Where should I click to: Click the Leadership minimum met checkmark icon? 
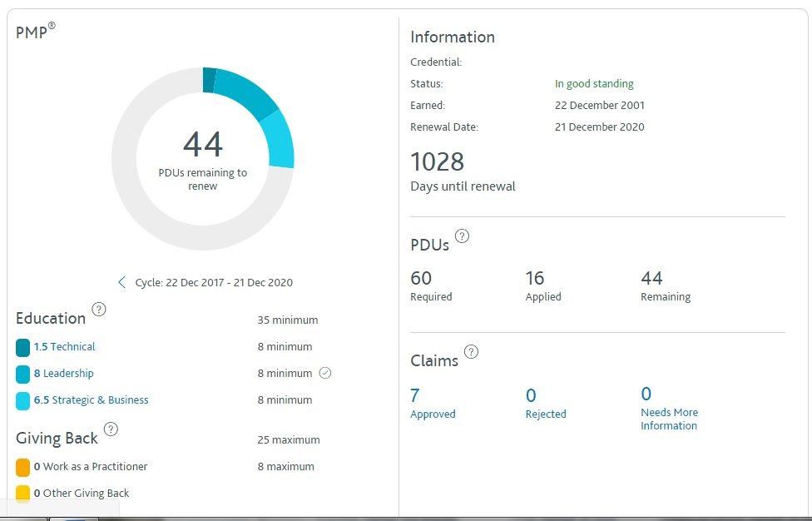coord(324,373)
